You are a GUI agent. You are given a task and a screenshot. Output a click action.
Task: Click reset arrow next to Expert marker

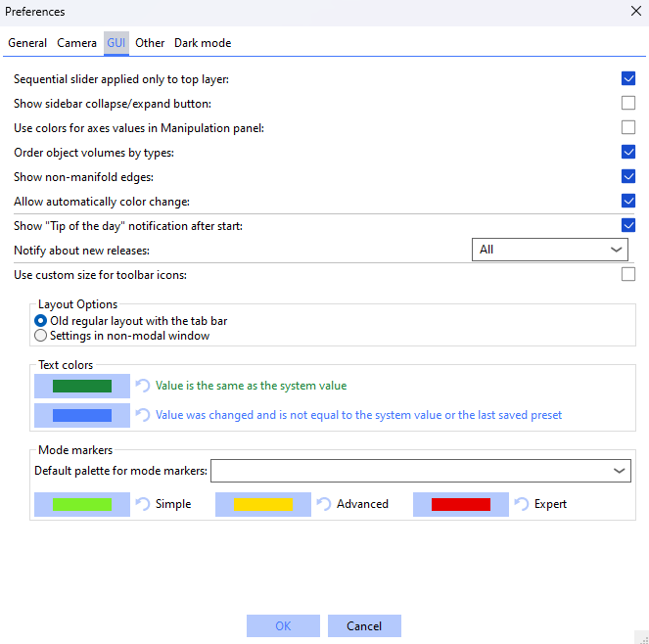[x=522, y=504]
